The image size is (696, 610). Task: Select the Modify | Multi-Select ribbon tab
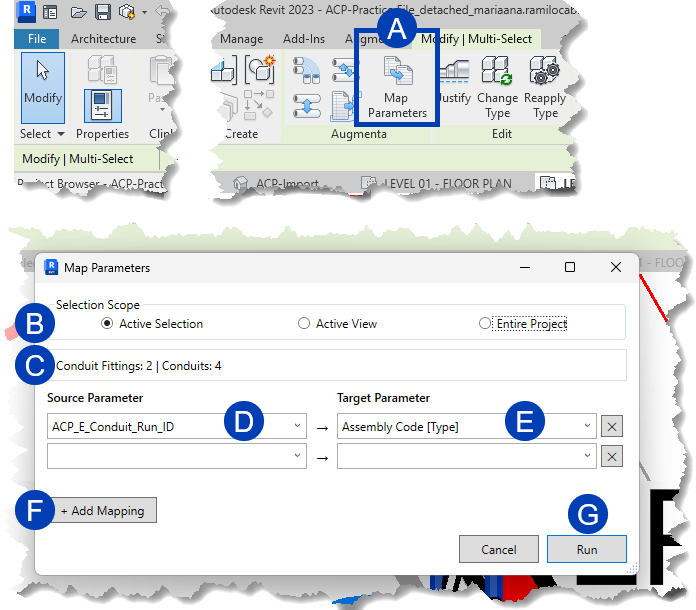(476, 39)
